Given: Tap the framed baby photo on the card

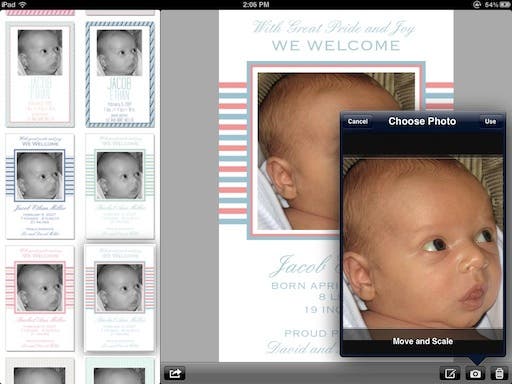Looking at the screenshot, I should (300, 151).
